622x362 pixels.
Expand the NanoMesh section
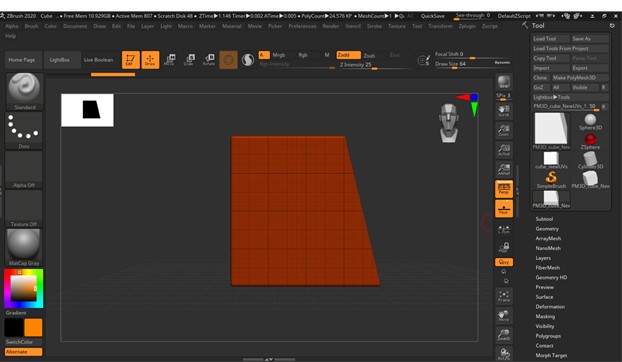click(548, 248)
